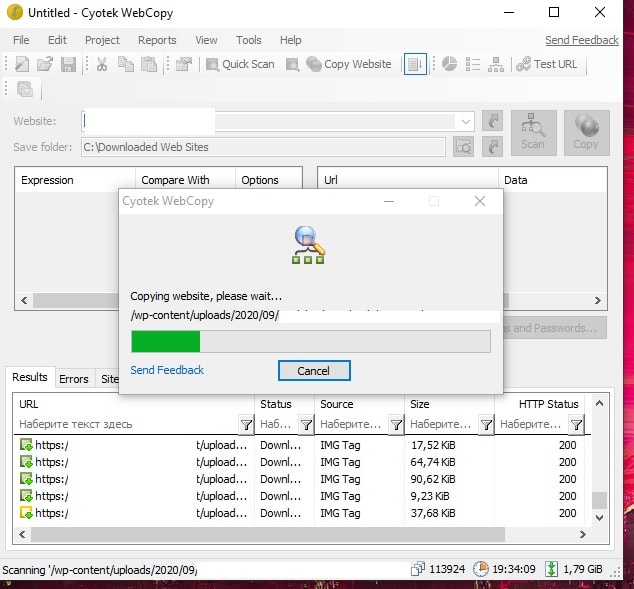Viewport: 634px width, 589px height.
Task: Click Cancel in the copying dialog
Action: pos(314,371)
